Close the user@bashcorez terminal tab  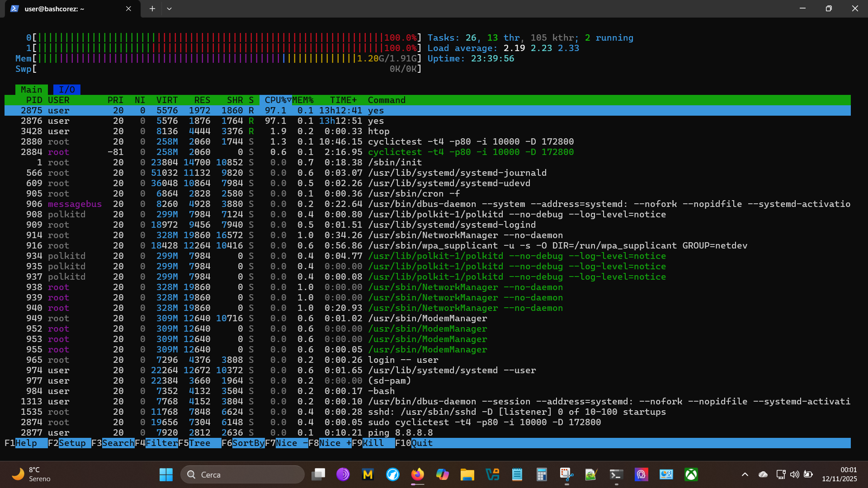[x=128, y=9]
